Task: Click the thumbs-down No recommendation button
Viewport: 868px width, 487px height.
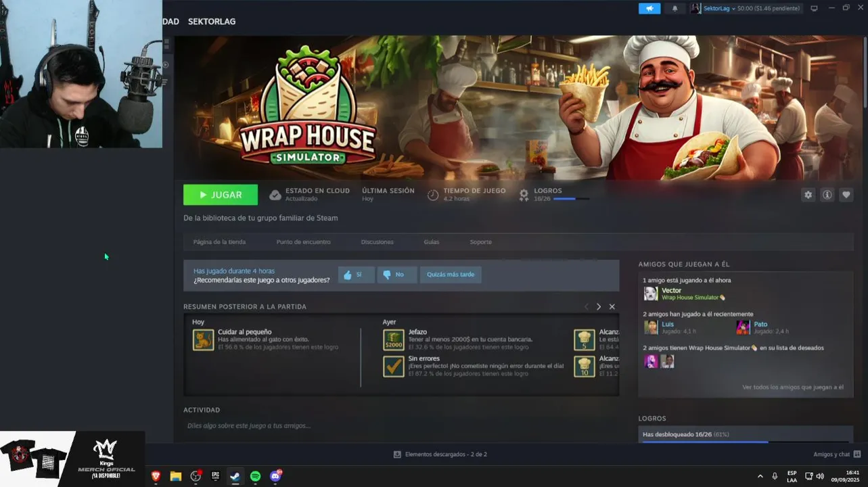Action: 396,275
